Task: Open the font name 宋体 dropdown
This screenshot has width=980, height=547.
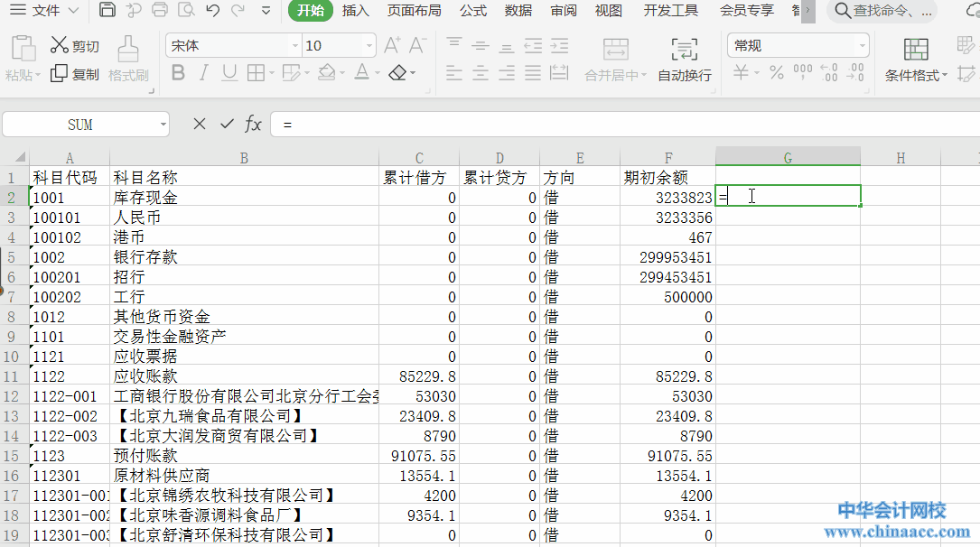Action: click(295, 45)
